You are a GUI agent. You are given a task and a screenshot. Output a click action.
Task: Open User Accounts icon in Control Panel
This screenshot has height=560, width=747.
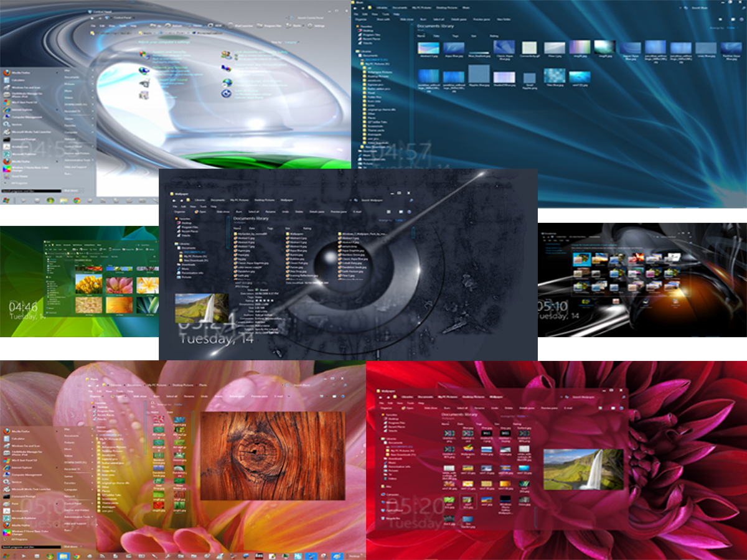coord(226,55)
